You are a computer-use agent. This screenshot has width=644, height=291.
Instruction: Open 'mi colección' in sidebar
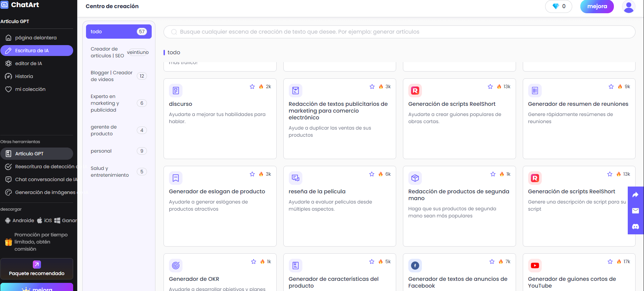coord(37,89)
